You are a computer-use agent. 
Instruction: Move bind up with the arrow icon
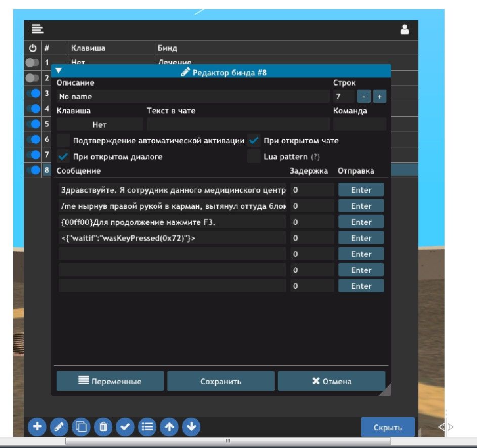(x=169, y=427)
